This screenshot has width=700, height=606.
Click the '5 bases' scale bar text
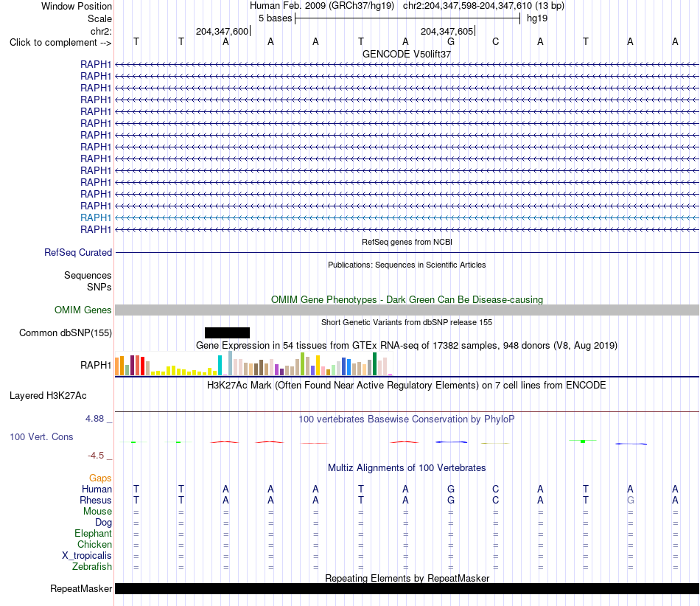coord(275,18)
